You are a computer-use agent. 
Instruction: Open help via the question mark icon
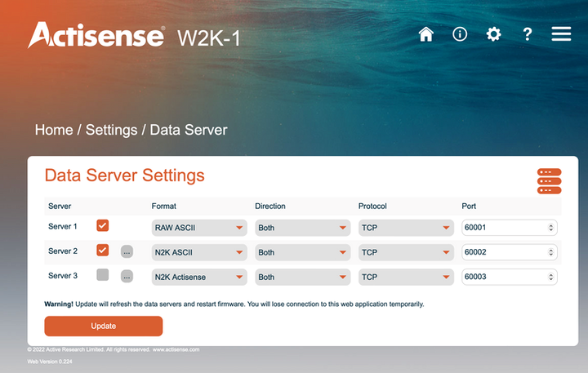[x=528, y=34]
